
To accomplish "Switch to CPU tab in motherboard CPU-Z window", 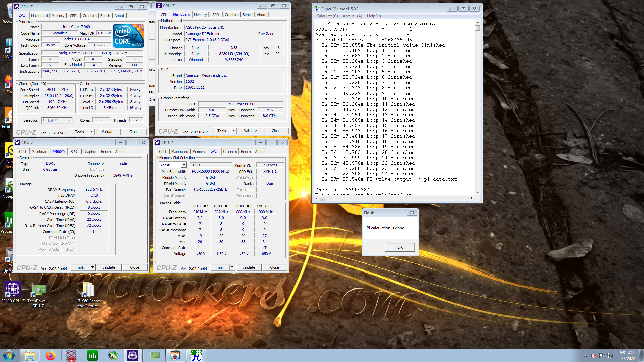I will [x=164, y=15].
